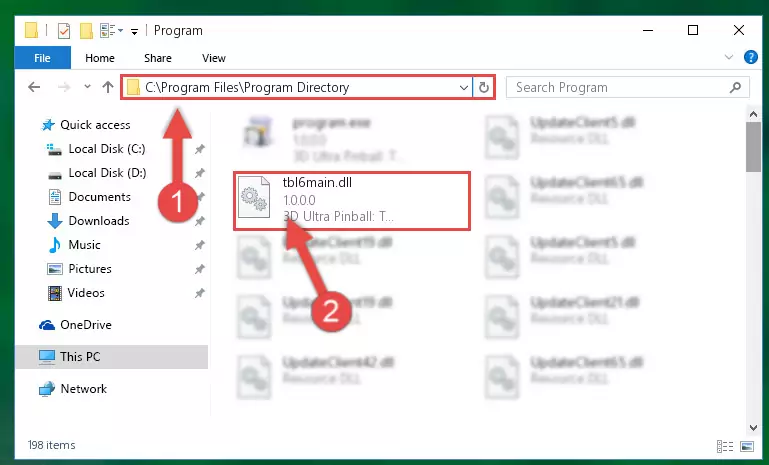The image size is (769, 465).
Task: Click the Search Program box
Action: 627,87
